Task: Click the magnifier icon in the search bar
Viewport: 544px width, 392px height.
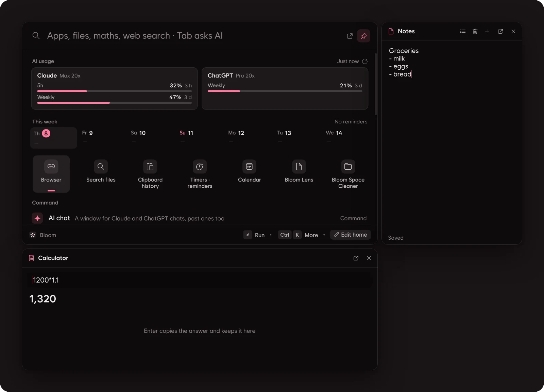Action: pyautogui.click(x=36, y=36)
